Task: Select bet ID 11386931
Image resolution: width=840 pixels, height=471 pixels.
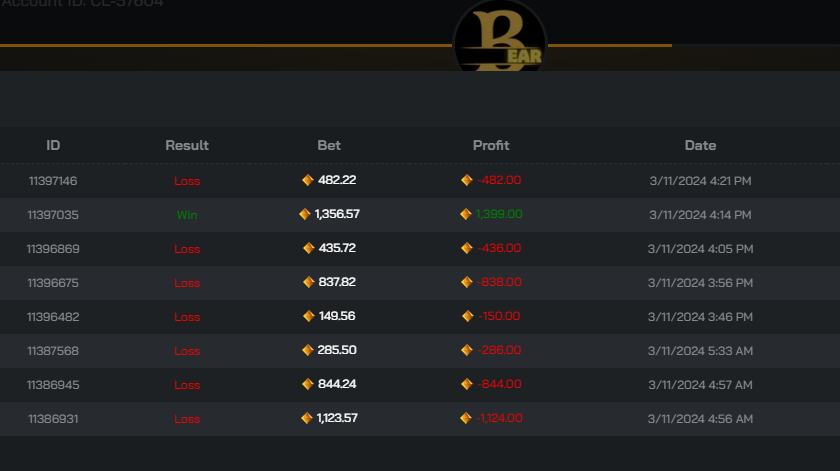Action: [x=53, y=419]
